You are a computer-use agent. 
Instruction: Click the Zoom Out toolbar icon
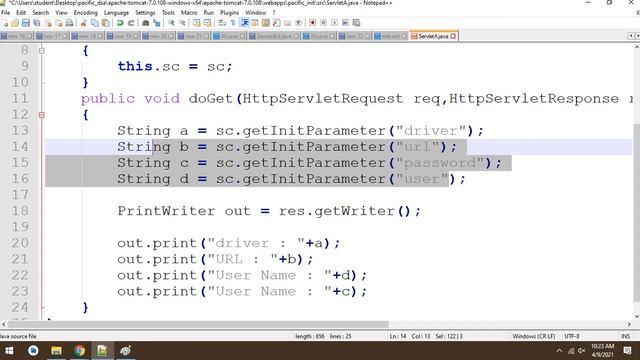click(x=182, y=23)
